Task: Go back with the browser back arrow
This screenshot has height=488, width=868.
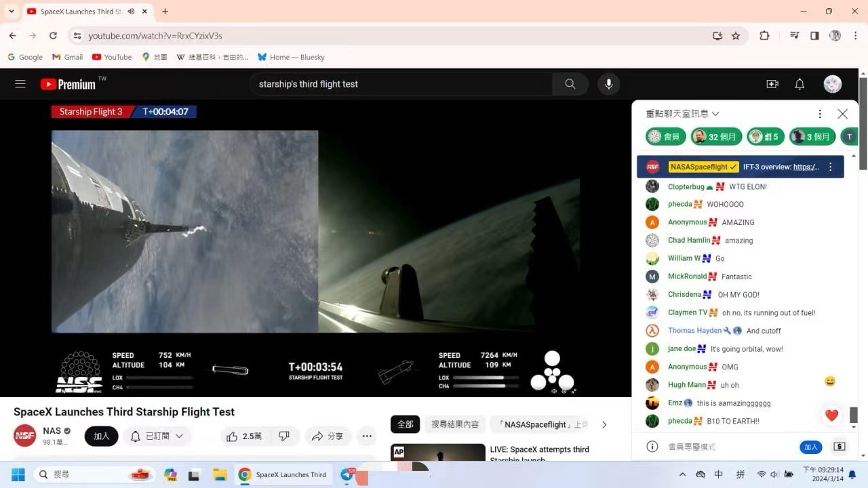Action: click(x=12, y=35)
